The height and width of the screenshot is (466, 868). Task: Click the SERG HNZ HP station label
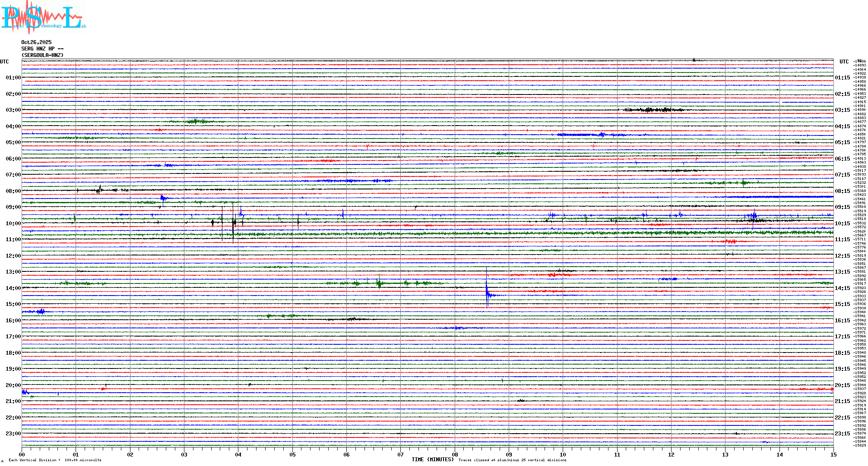pyautogui.click(x=42, y=49)
